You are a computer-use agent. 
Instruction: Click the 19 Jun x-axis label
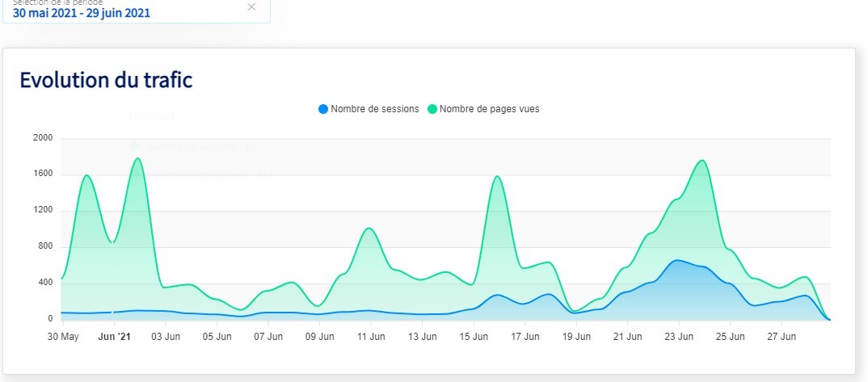pyautogui.click(x=576, y=336)
